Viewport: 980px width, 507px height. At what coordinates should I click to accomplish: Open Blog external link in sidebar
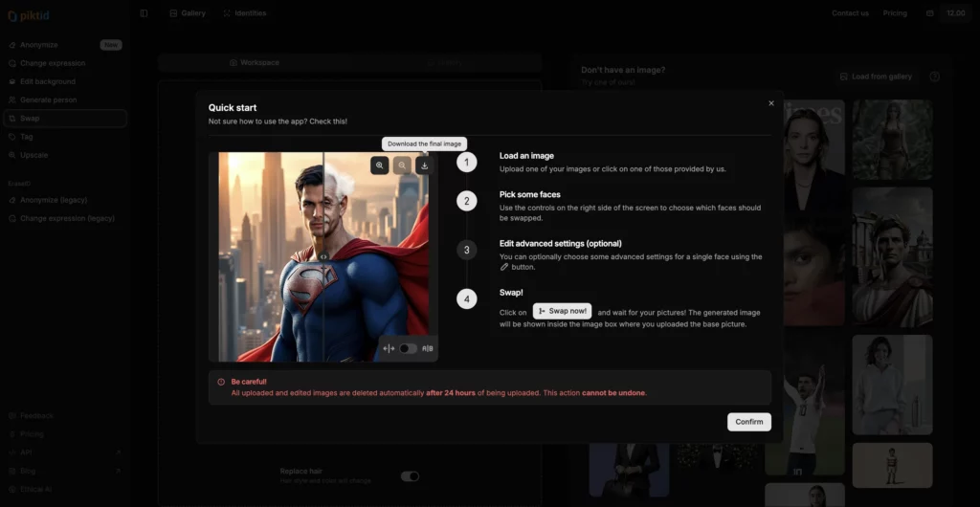(65, 471)
